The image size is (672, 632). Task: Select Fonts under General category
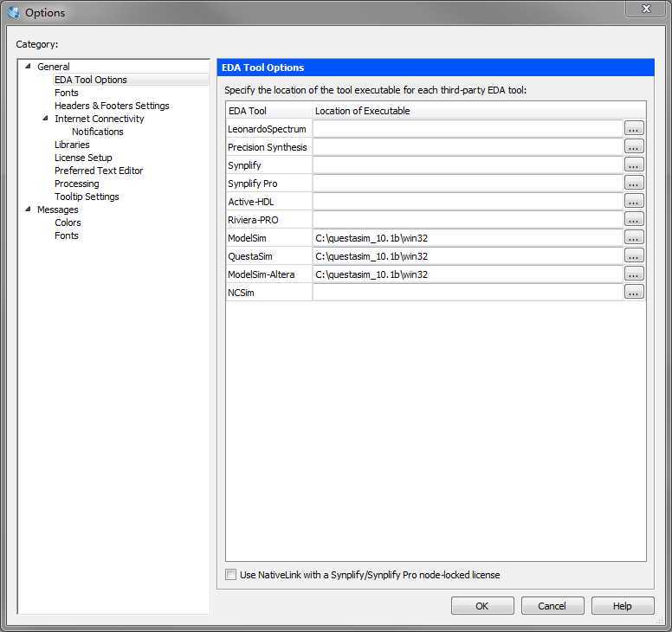tap(67, 93)
